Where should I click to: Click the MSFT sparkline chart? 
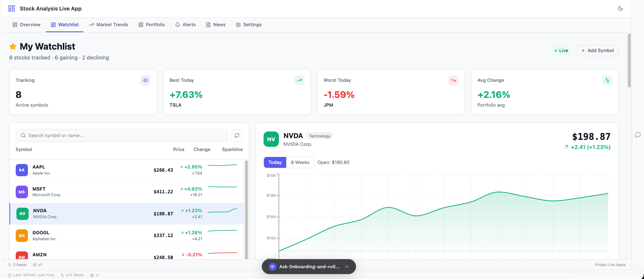[222, 187]
